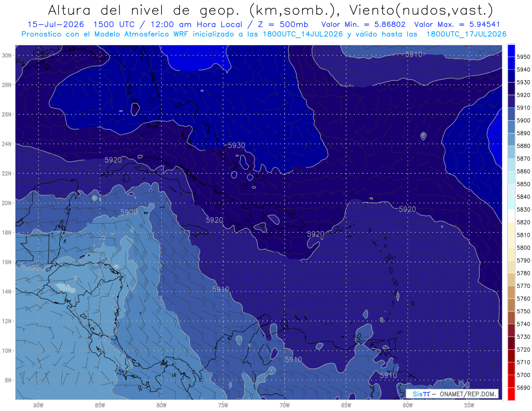
Task: Click the '18N' latitude label
Action: coord(7,233)
